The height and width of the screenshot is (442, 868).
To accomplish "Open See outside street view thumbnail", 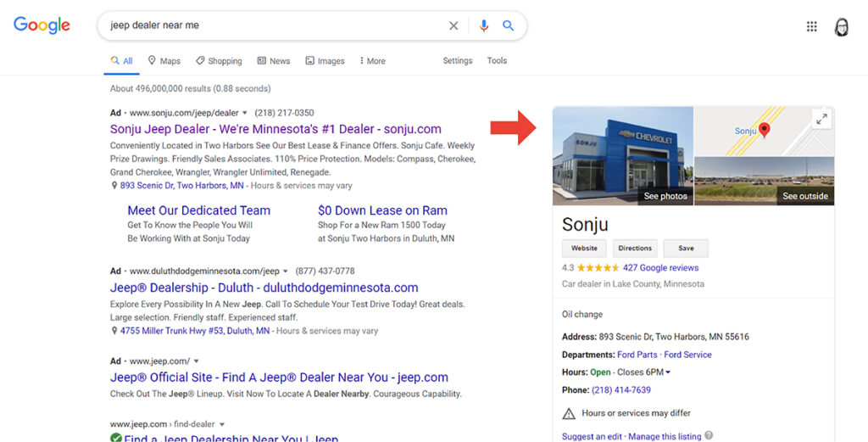I will click(764, 181).
